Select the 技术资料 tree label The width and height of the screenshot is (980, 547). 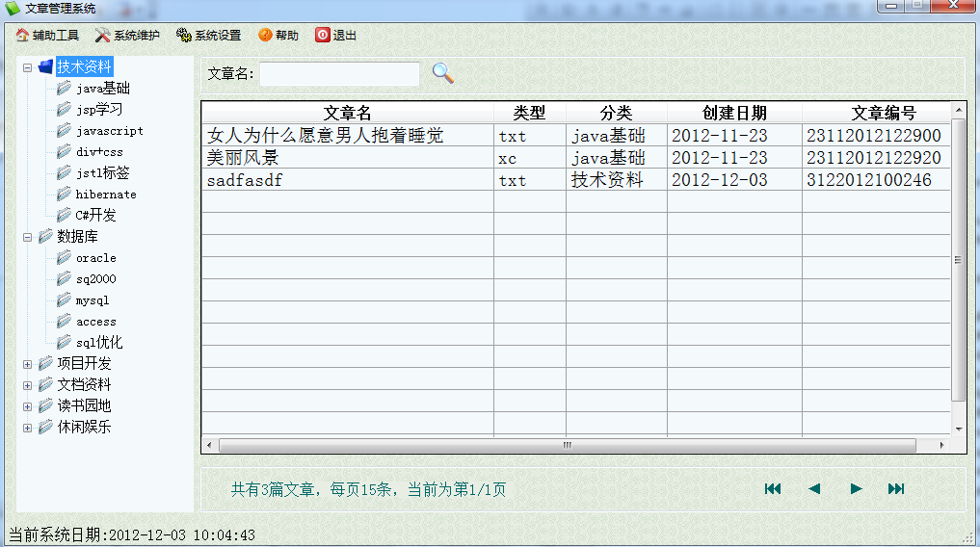85,66
